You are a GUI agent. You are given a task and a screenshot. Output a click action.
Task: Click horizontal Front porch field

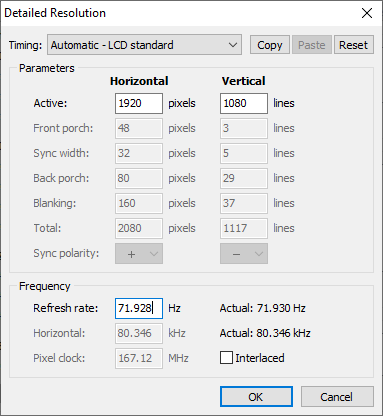[x=139, y=128]
